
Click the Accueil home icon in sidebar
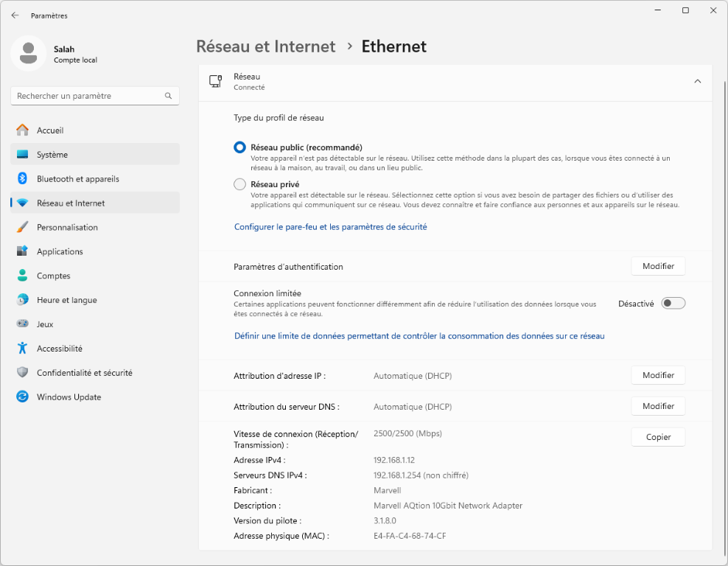pyautogui.click(x=22, y=130)
